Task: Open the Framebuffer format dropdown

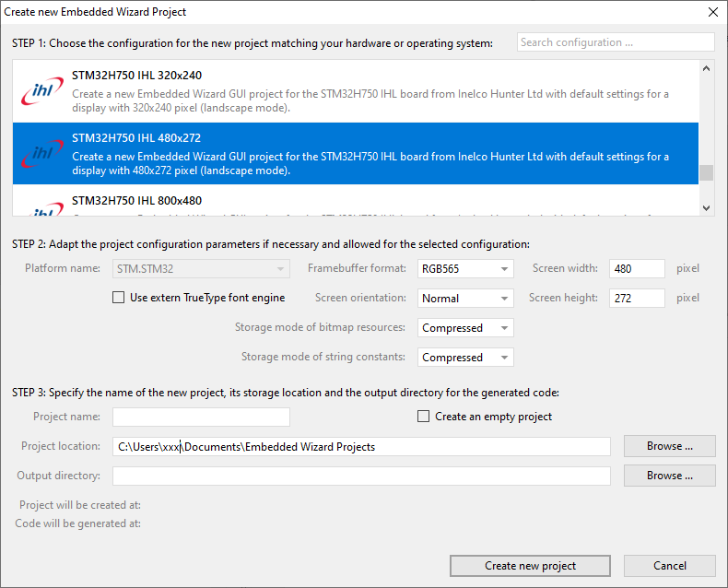Action: (465, 269)
